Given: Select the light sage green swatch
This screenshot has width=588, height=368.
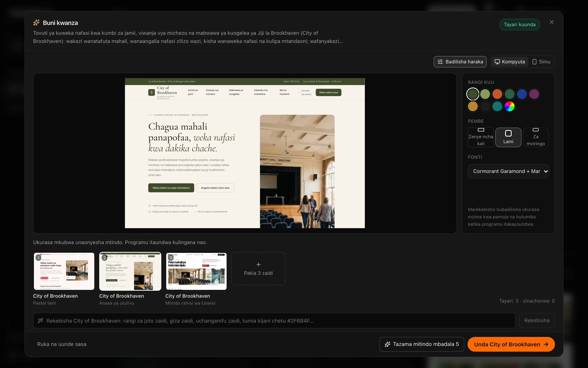Looking at the screenshot, I should (485, 94).
